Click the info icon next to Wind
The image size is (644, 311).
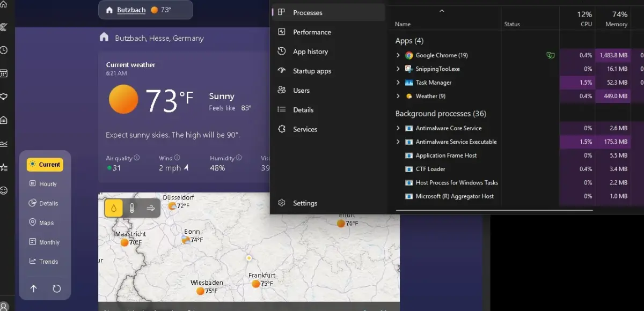click(x=177, y=158)
